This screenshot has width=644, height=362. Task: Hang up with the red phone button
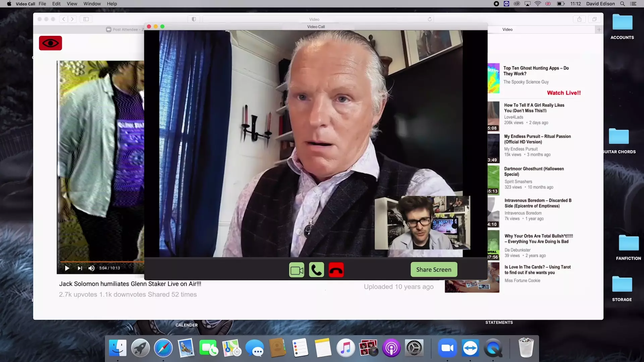(336, 270)
